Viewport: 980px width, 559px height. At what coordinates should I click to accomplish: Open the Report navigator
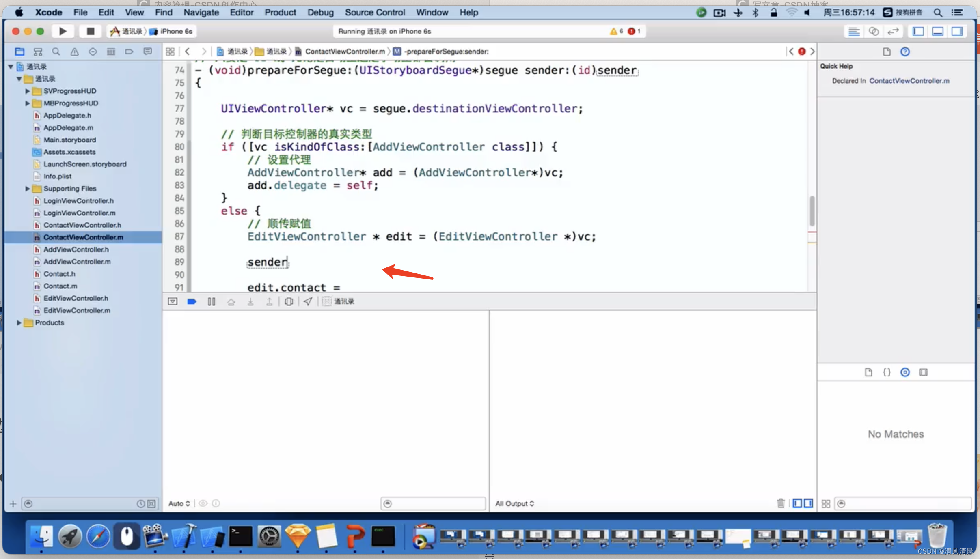147,52
